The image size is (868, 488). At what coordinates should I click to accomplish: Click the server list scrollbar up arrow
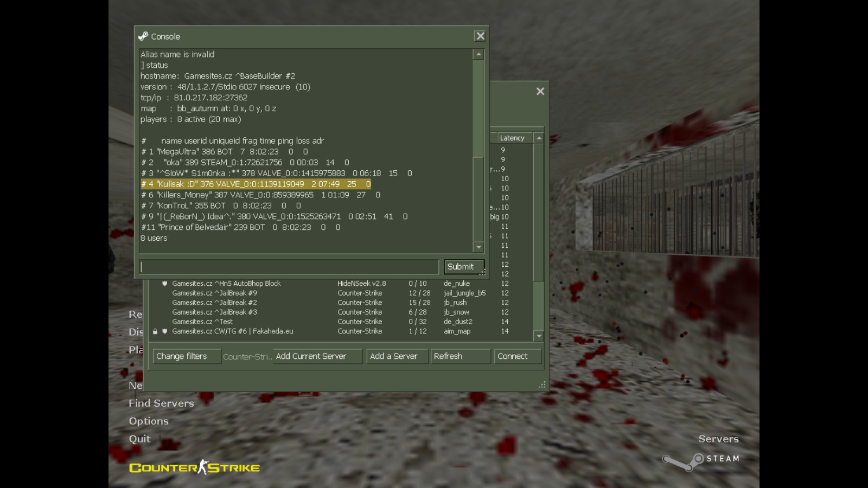pos(539,138)
